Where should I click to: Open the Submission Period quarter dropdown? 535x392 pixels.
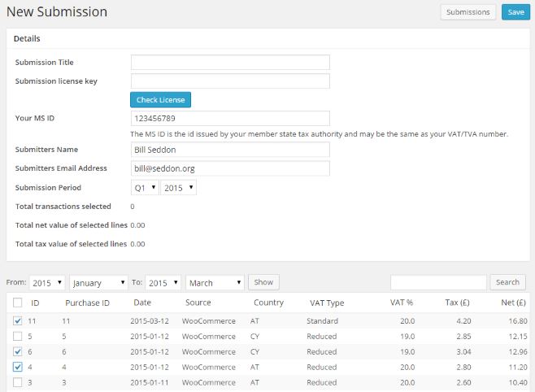[145, 188]
